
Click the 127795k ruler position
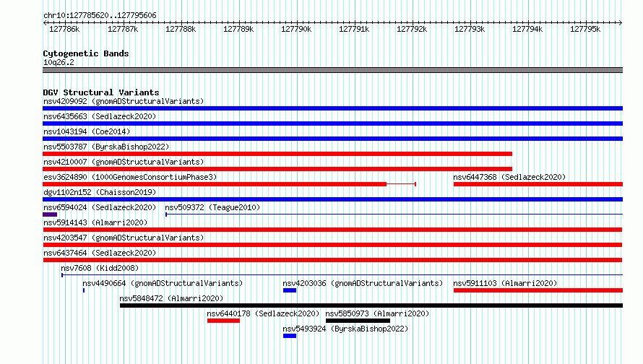pos(585,29)
